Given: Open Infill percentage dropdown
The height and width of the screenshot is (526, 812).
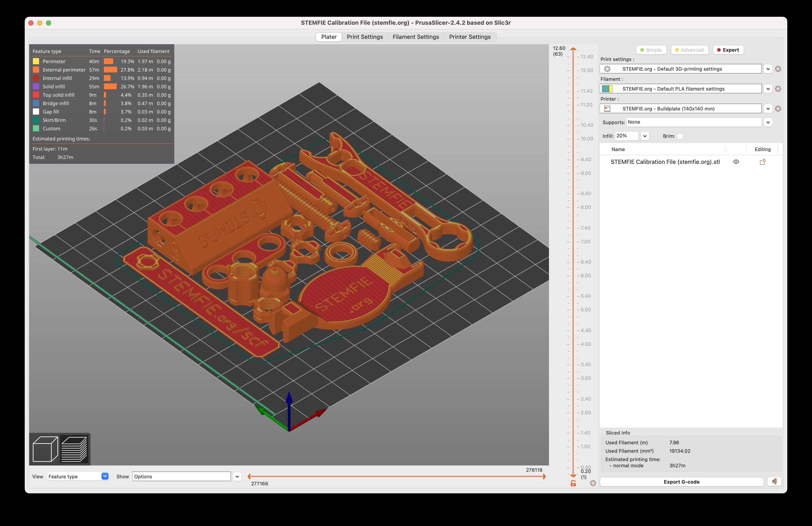Looking at the screenshot, I should pyautogui.click(x=645, y=136).
